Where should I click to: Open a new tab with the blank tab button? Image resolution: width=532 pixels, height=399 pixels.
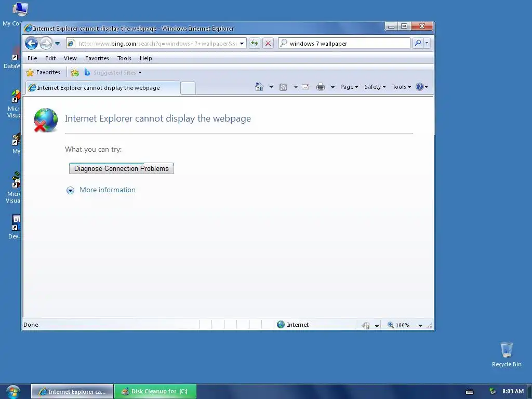click(188, 88)
